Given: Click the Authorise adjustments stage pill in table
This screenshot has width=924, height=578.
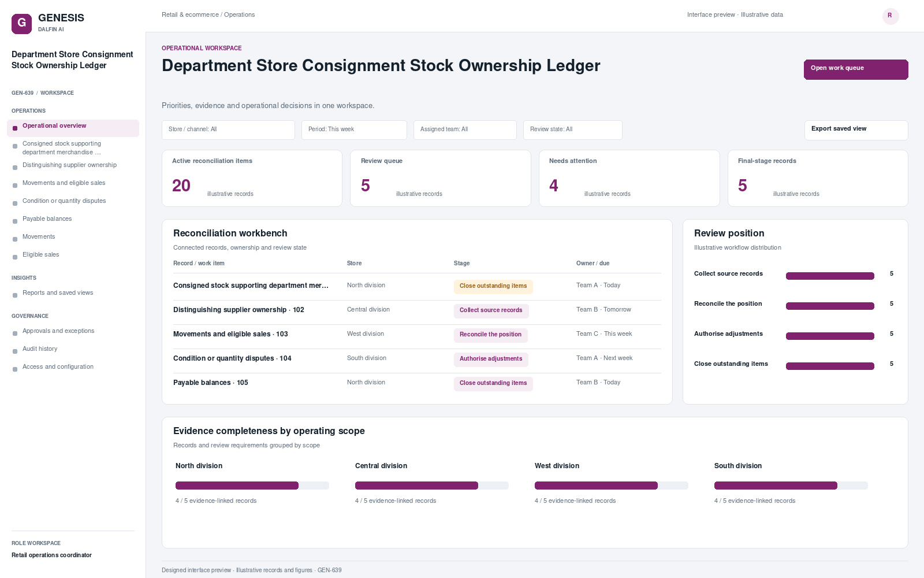Looking at the screenshot, I should [491, 359].
